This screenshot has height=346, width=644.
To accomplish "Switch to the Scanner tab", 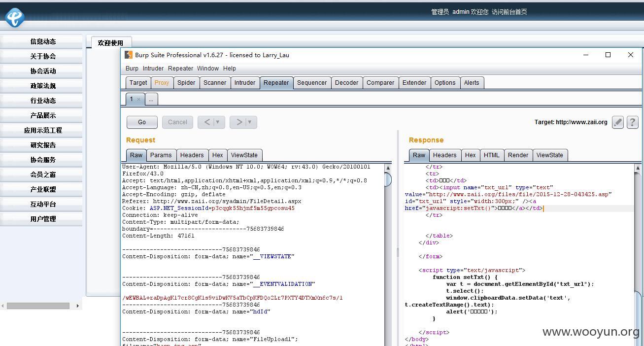I will point(215,83).
